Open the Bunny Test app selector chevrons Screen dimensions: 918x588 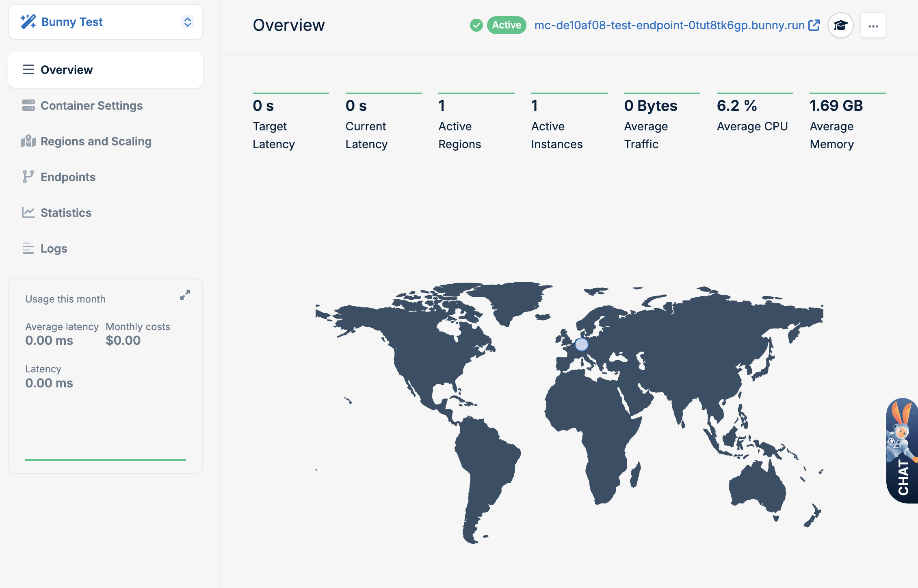click(187, 22)
